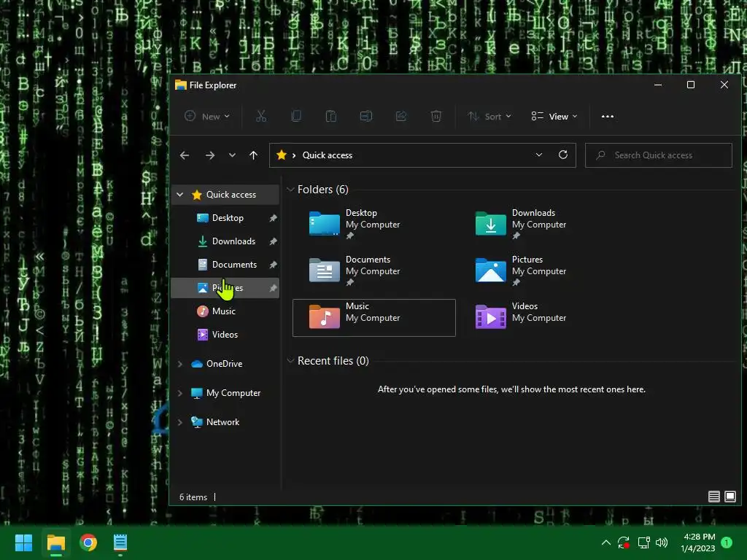Click the Rename icon in toolbar
This screenshot has width=747, height=560.
click(x=366, y=116)
